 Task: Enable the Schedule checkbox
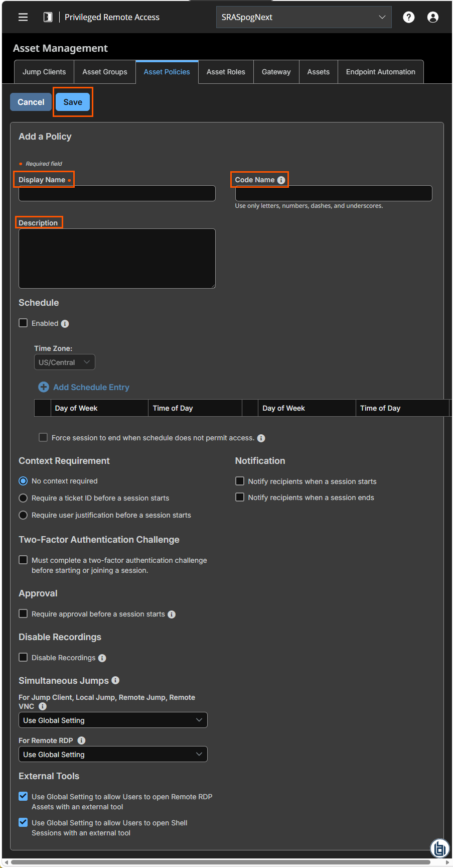click(x=23, y=323)
